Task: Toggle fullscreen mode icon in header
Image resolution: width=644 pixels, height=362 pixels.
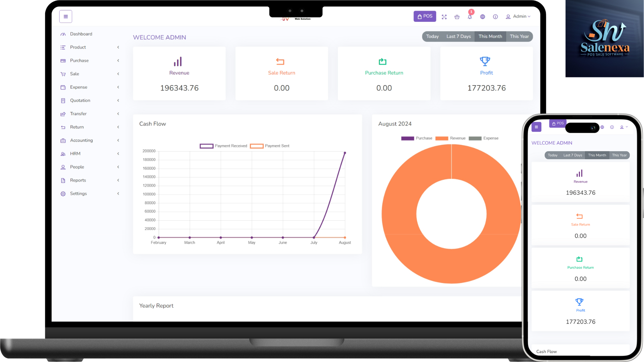Action: 444,17
